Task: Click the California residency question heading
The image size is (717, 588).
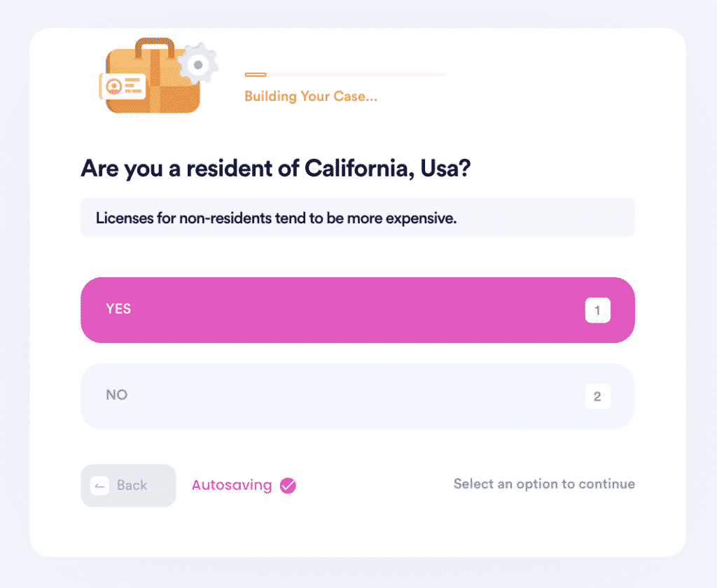Action: 276,169
